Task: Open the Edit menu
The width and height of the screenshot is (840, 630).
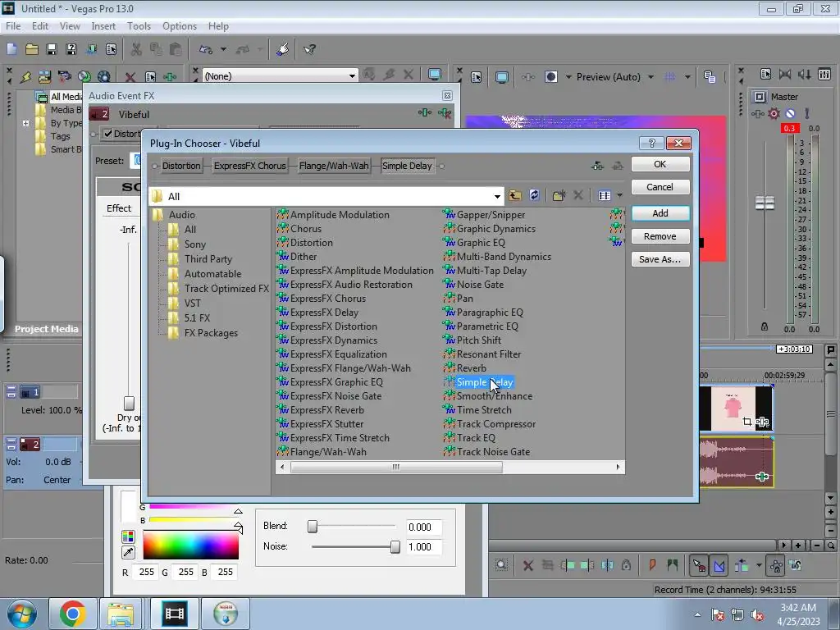Action: (x=39, y=25)
